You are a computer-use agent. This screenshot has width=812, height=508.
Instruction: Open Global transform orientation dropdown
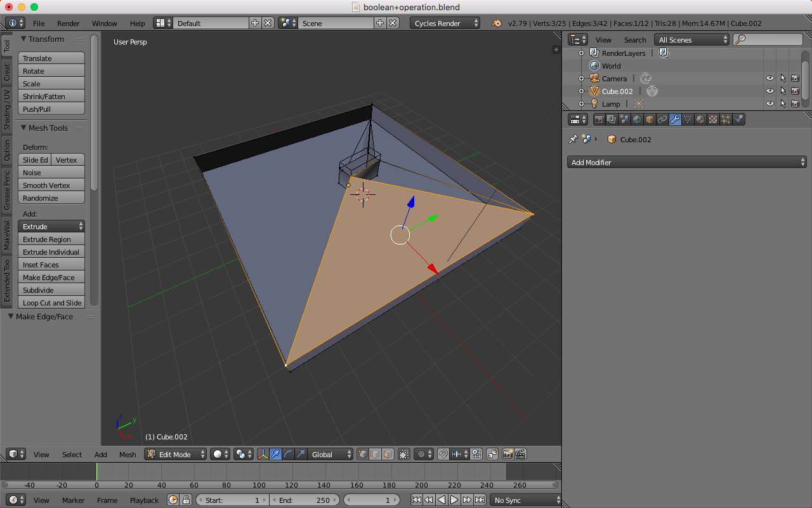331,454
